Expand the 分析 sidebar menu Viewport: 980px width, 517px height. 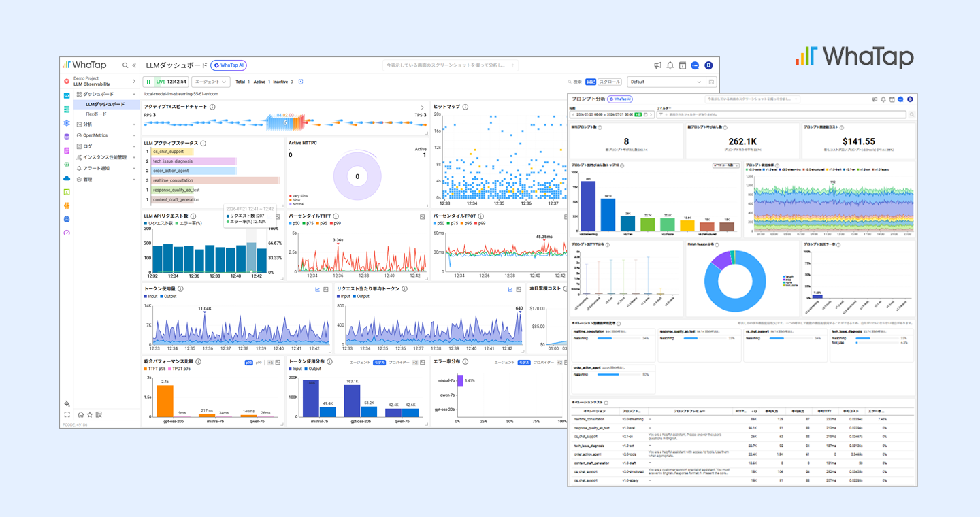tap(105, 124)
